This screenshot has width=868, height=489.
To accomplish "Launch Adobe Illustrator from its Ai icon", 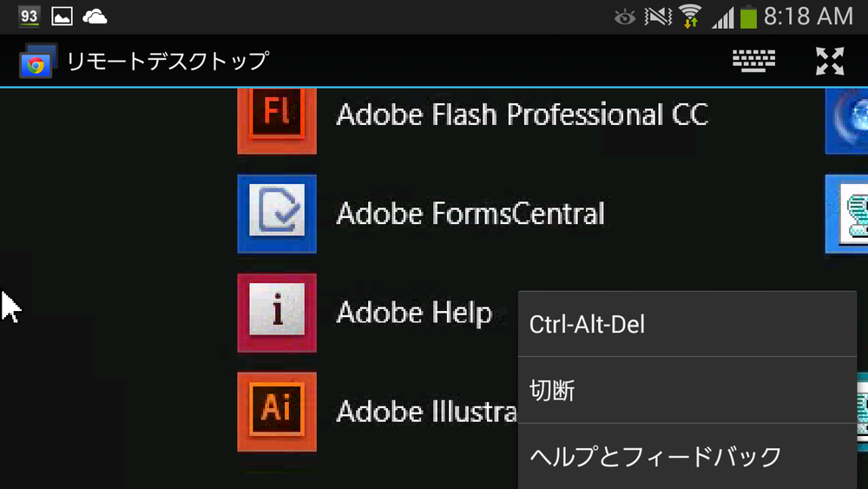I will click(276, 411).
